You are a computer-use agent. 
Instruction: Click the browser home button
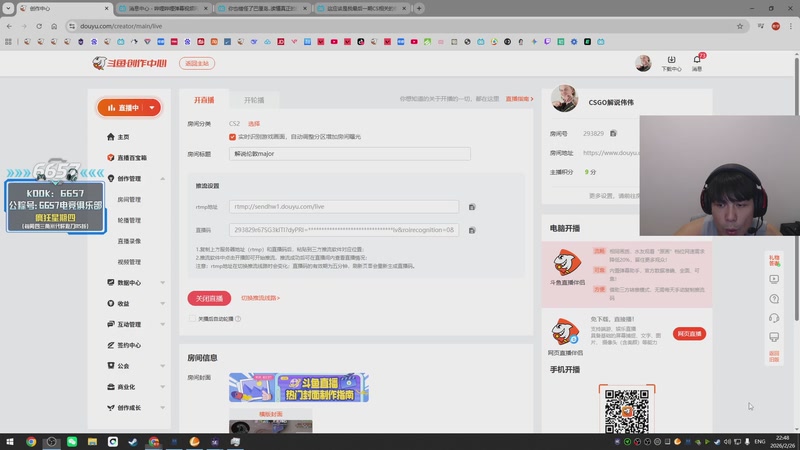pyautogui.click(x=54, y=26)
